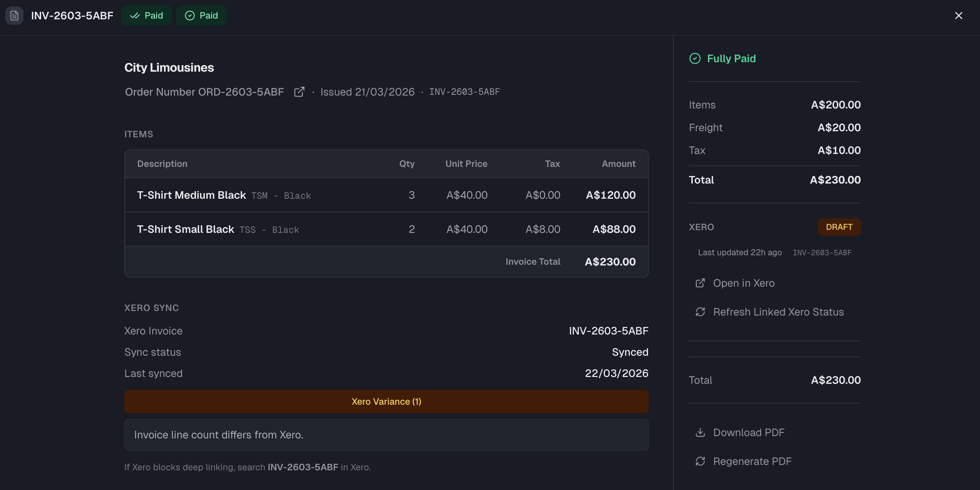980x490 pixels.
Task: Close the invoice panel with X
Action: [x=958, y=16]
